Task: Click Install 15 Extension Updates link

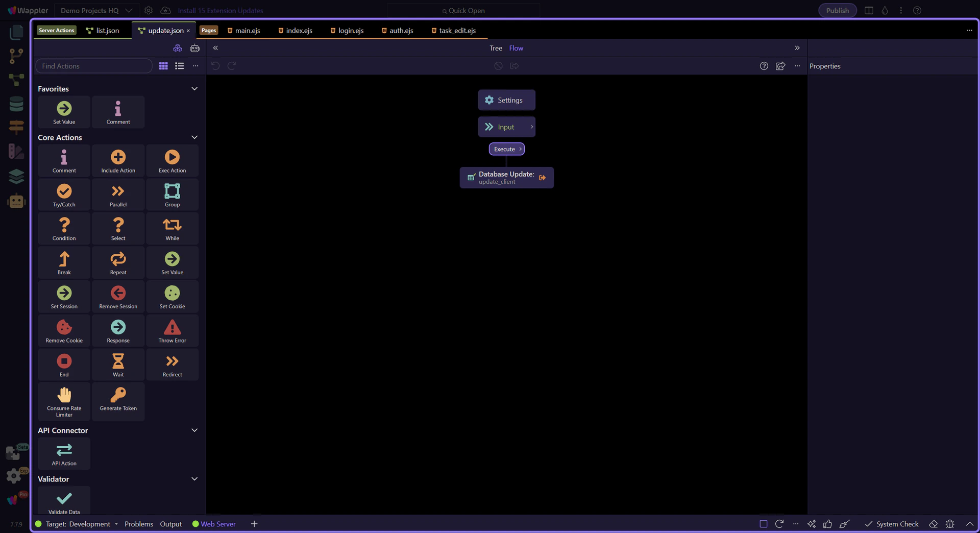Action: 220,10
